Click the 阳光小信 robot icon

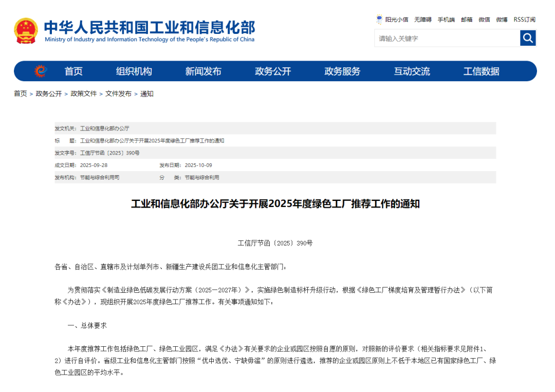pos(379,20)
